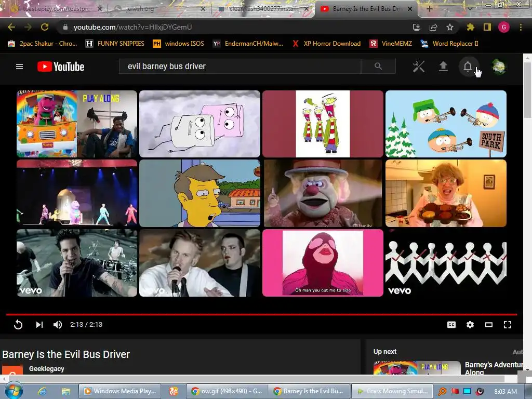
Task: Click the red video progress bar
Action: (261, 314)
